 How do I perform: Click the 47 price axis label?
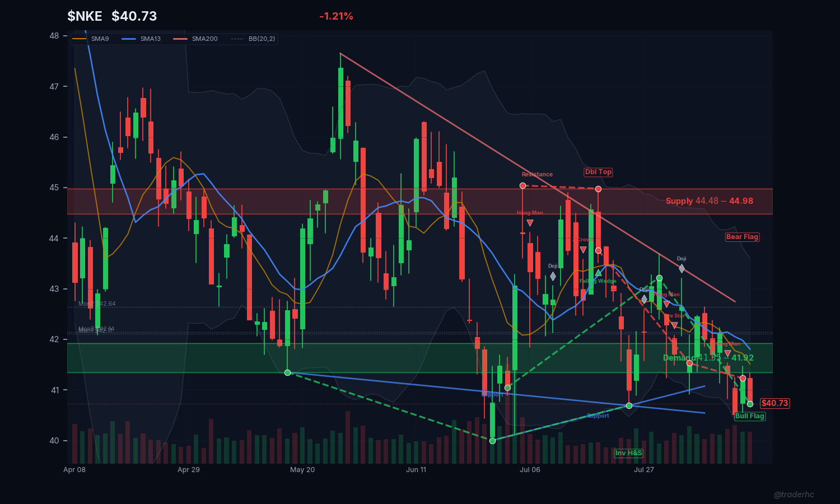click(54, 87)
